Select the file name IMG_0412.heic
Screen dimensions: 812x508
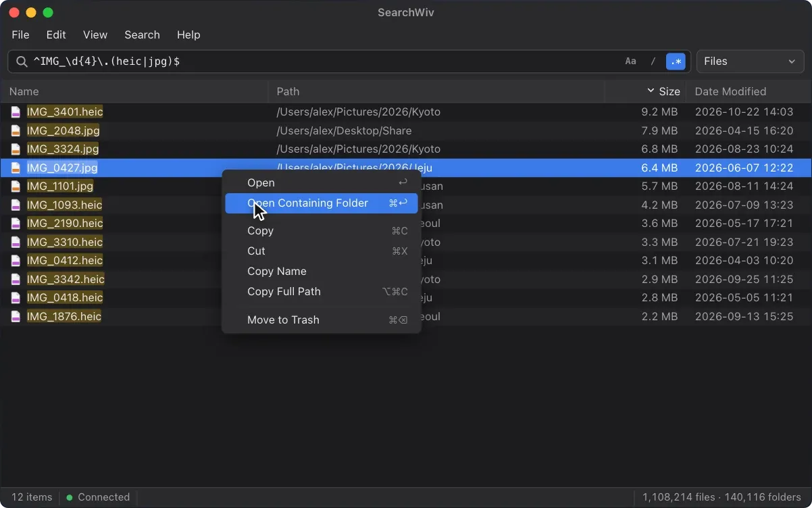click(65, 261)
